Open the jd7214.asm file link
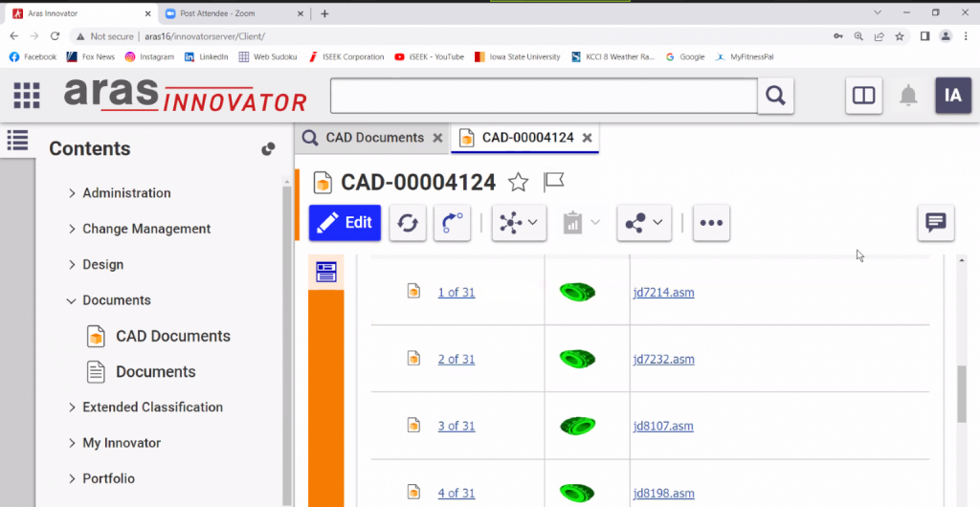The image size is (980, 507). point(662,293)
